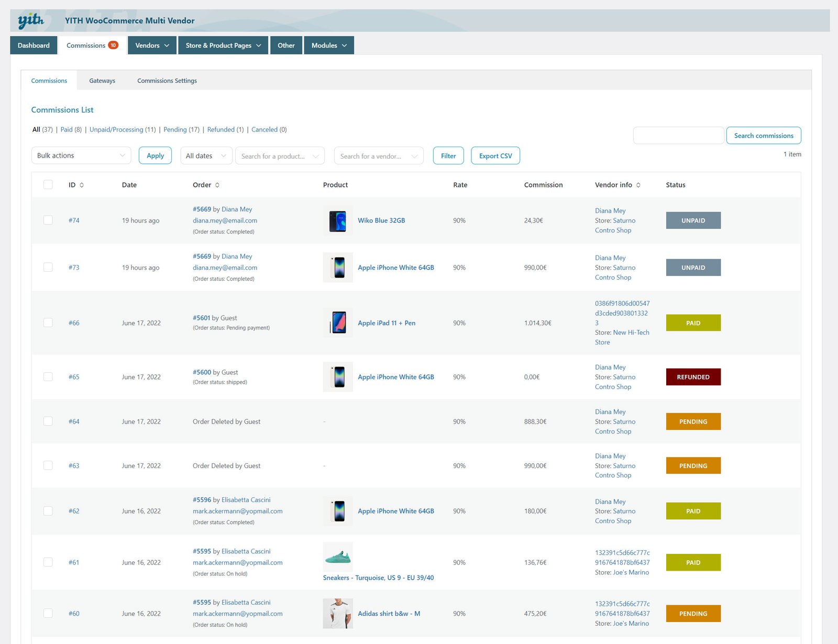Open the Other tab
Screen dimensions: 838x644
pos(286,45)
